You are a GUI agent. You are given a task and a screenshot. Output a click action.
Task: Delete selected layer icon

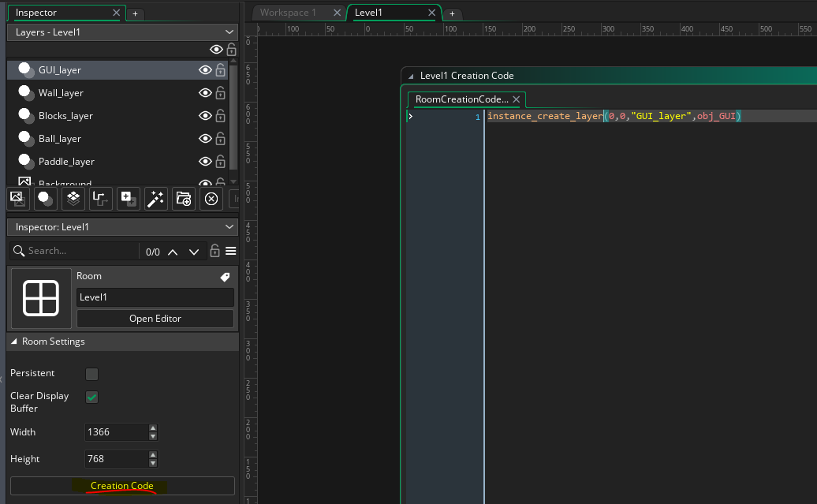point(211,199)
